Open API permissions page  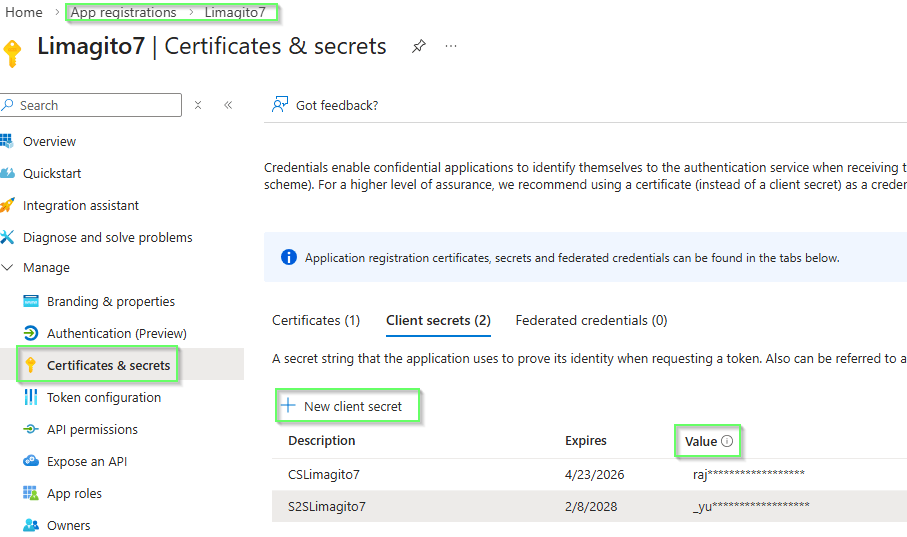(93, 429)
